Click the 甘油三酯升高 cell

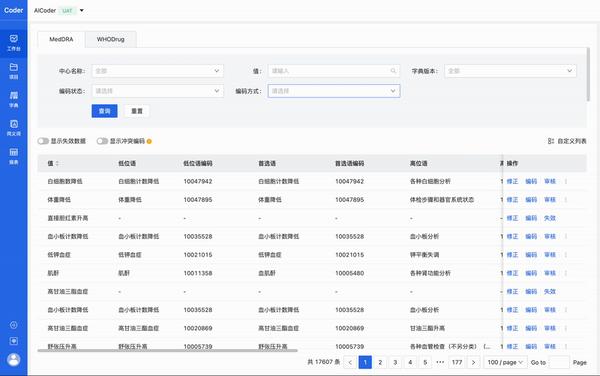pos(427,328)
